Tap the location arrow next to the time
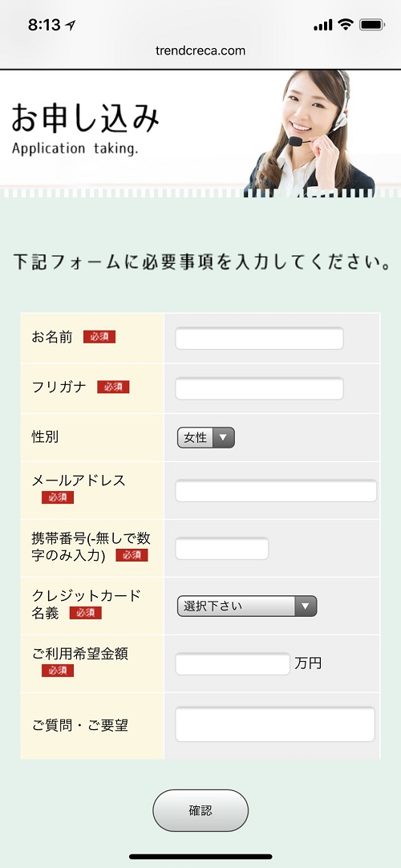This screenshot has height=868, width=401. point(71,26)
